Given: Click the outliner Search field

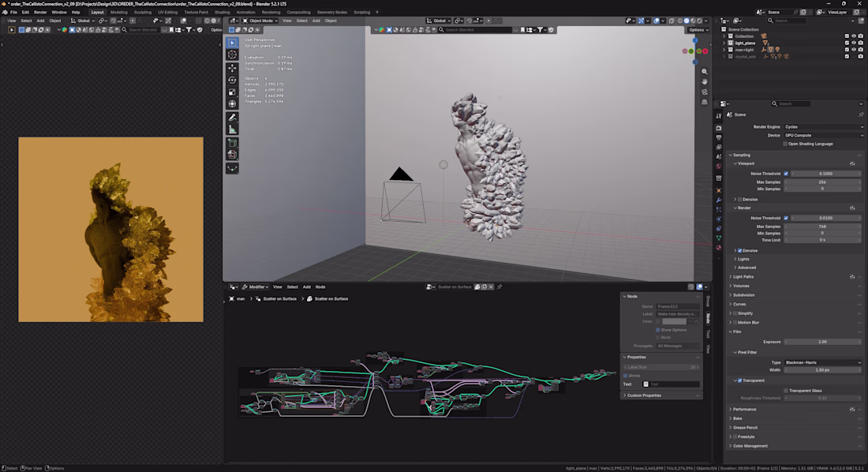Looking at the screenshot, I should [x=788, y=21].
